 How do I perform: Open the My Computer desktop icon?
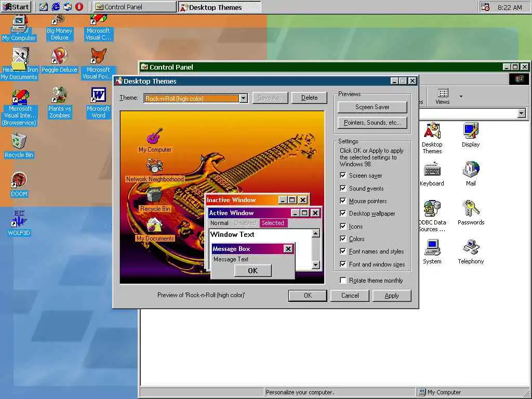(19, 29)
